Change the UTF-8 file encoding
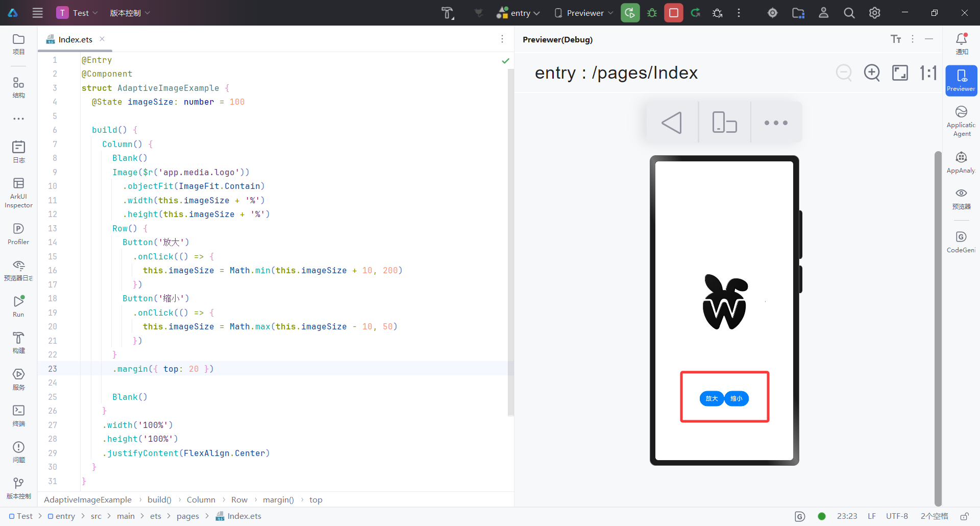Image resolution: width=980 pixels, height=526 pixels. [x=897, y=516]
